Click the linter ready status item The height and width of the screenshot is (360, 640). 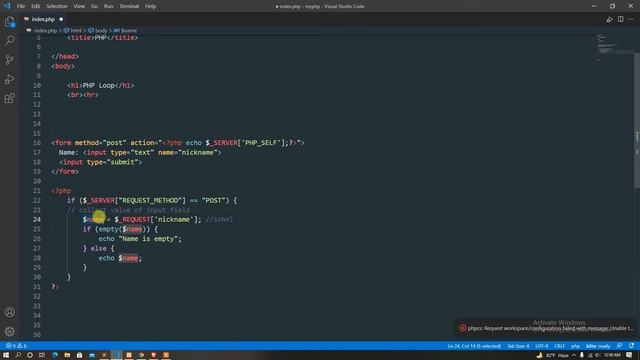pyautogui.click(x=598, y=346)
